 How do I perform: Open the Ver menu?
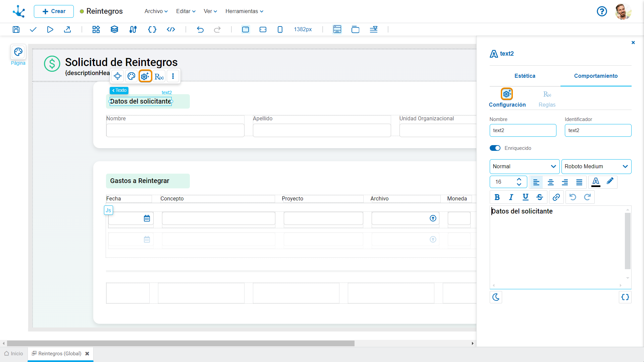(x=210, y=11)
